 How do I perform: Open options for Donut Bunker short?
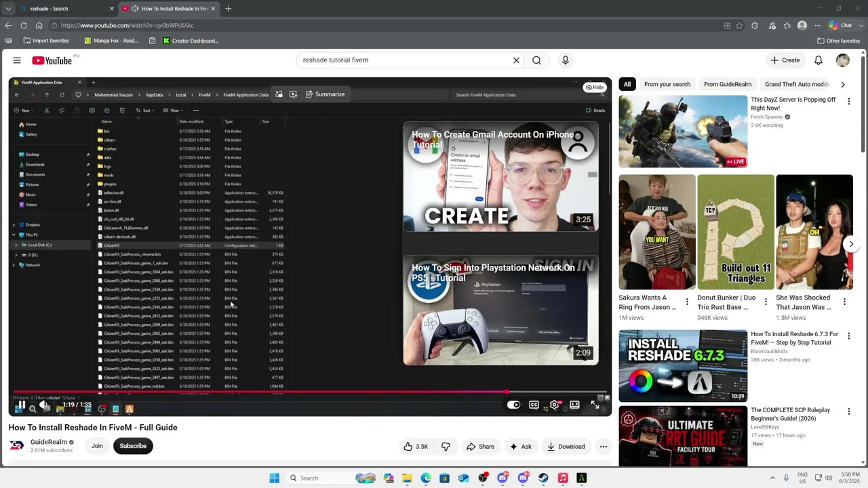coord(766,302)
